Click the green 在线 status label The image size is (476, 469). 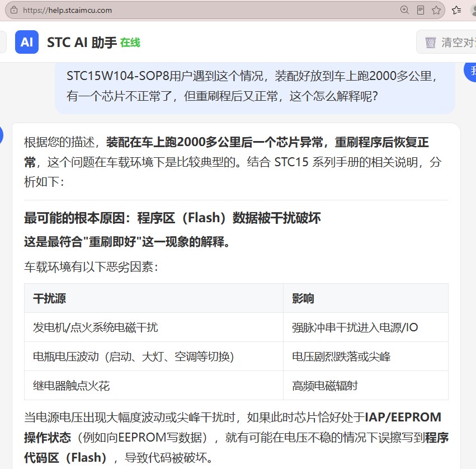pos(130,43)
